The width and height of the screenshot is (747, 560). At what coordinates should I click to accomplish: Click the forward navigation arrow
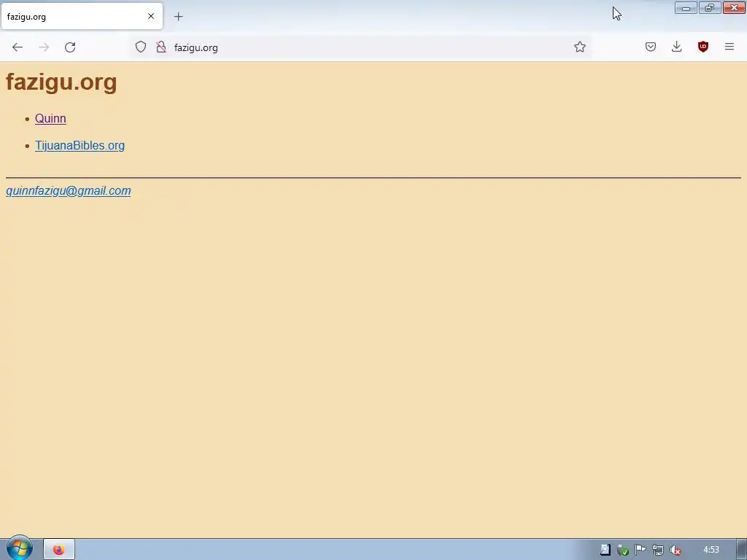pyautogui.click(x=44, y=47)
